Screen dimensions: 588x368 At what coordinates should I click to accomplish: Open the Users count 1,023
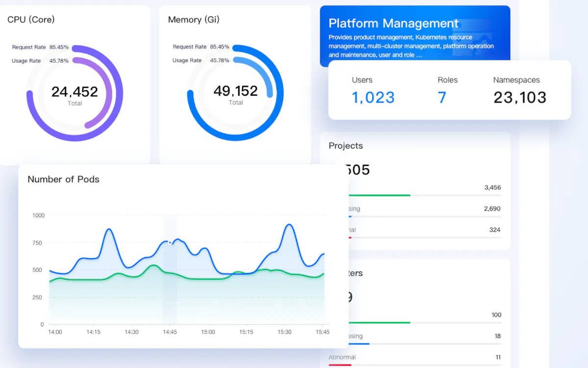[373, 97]
